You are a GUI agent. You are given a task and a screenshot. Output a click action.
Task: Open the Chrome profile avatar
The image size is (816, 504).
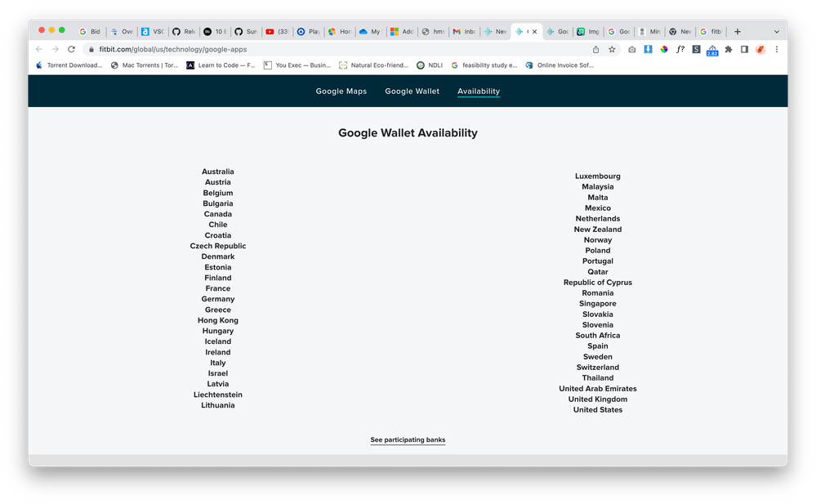point(760,49)
